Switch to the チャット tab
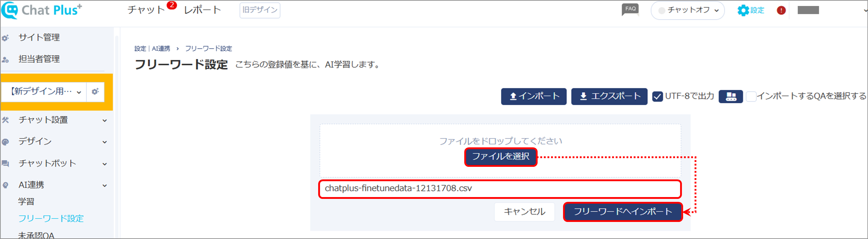Viewport: 868px width, 239px height. [x=146, y=10]
